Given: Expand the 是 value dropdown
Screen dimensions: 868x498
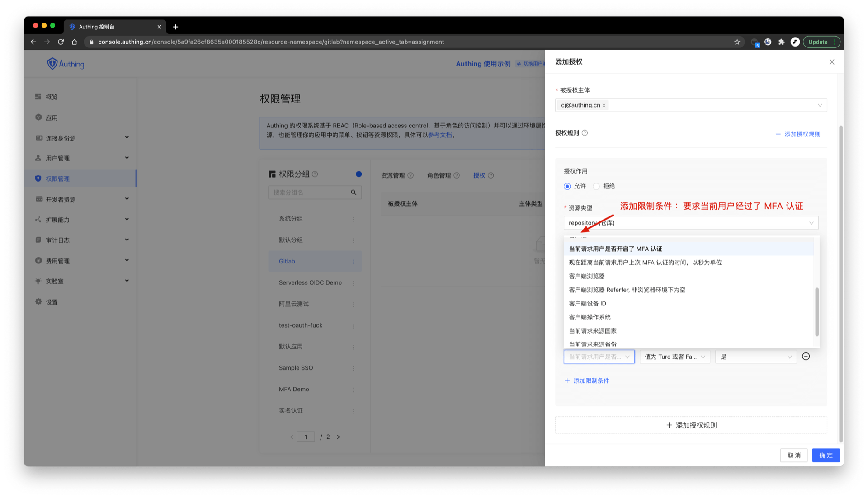Looking at the screenshot, I should click(755, 357).
